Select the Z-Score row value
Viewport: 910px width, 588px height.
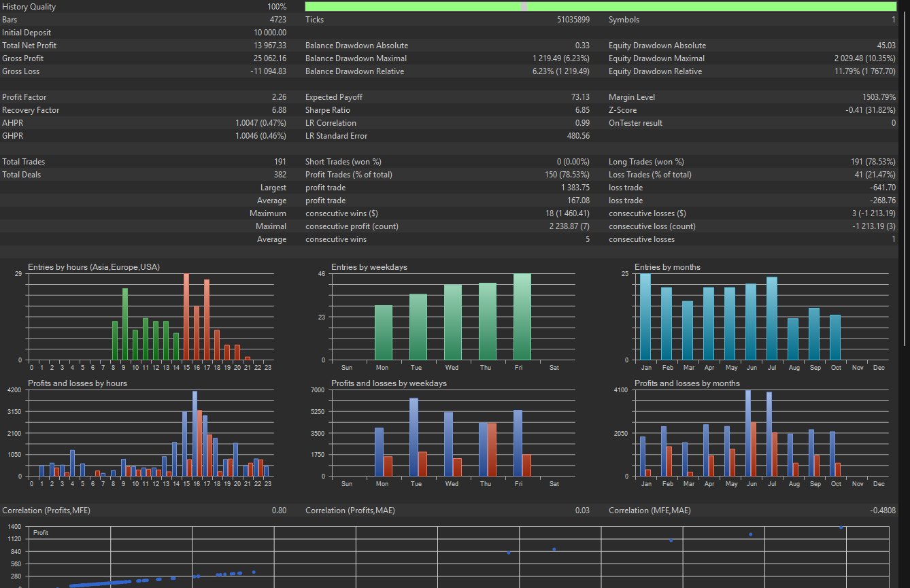pyautogui.click(x=871, y=110)
